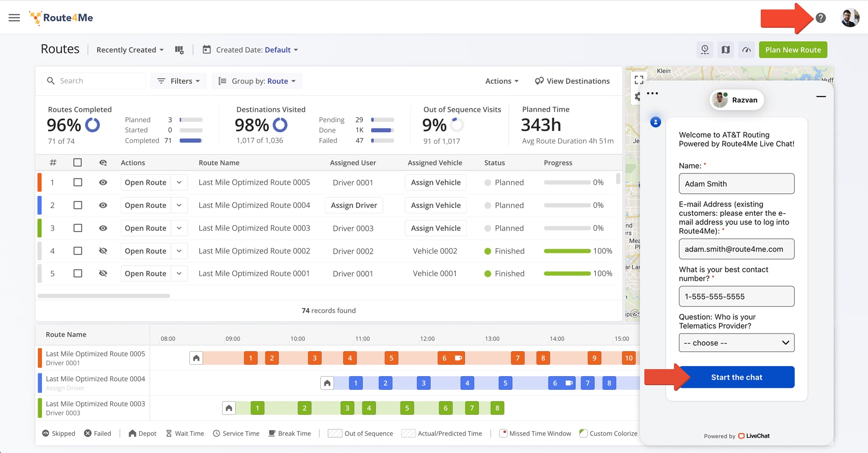The image size is (868, 453).
Task: Click the Failed legend icon
Action: coord(88,433)
